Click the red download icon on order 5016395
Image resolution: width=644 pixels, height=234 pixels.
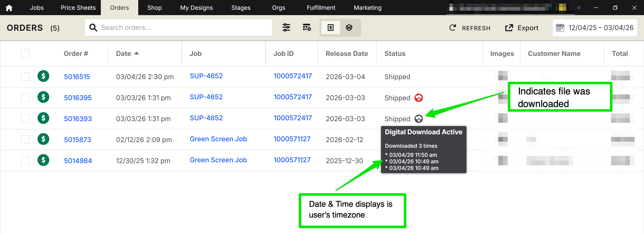(419, 98)
